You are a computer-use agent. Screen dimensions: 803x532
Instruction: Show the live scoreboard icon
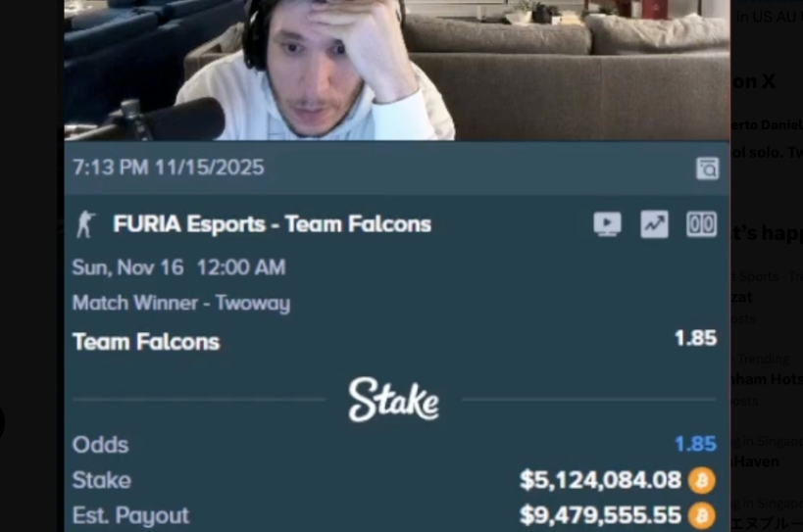pyautogui.click(x=701, y=224)
